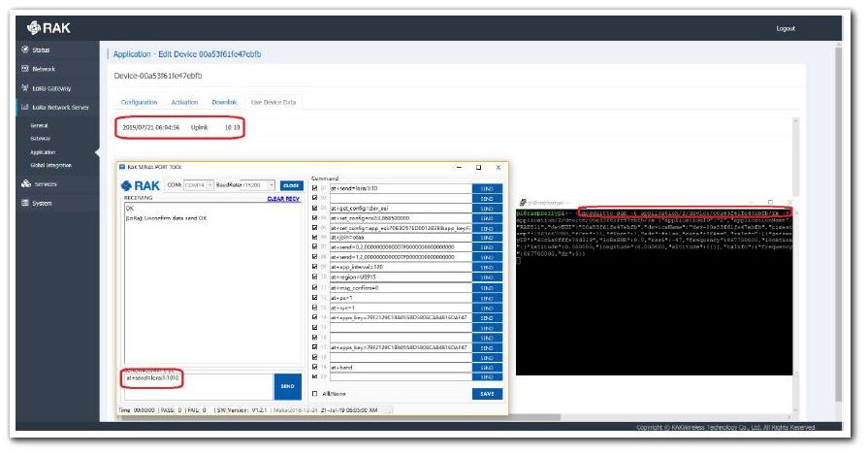Open the Status sidebar icon

pos(25,49)
